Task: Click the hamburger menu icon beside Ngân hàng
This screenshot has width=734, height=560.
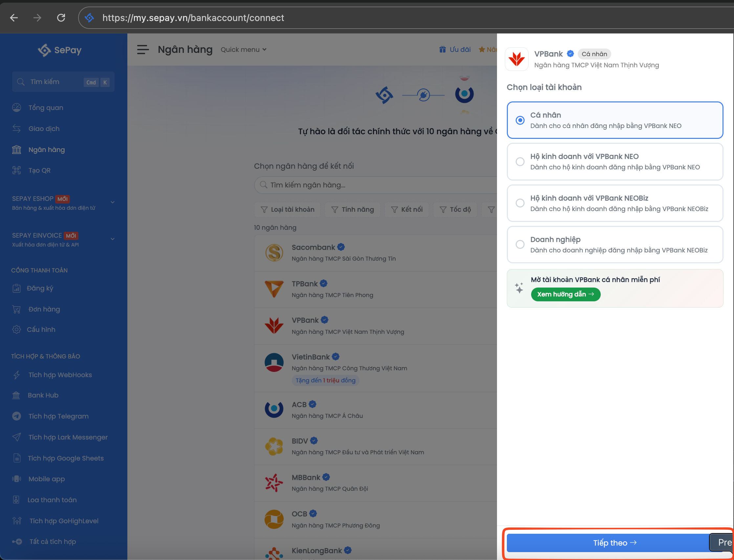Action: [143, 50]
